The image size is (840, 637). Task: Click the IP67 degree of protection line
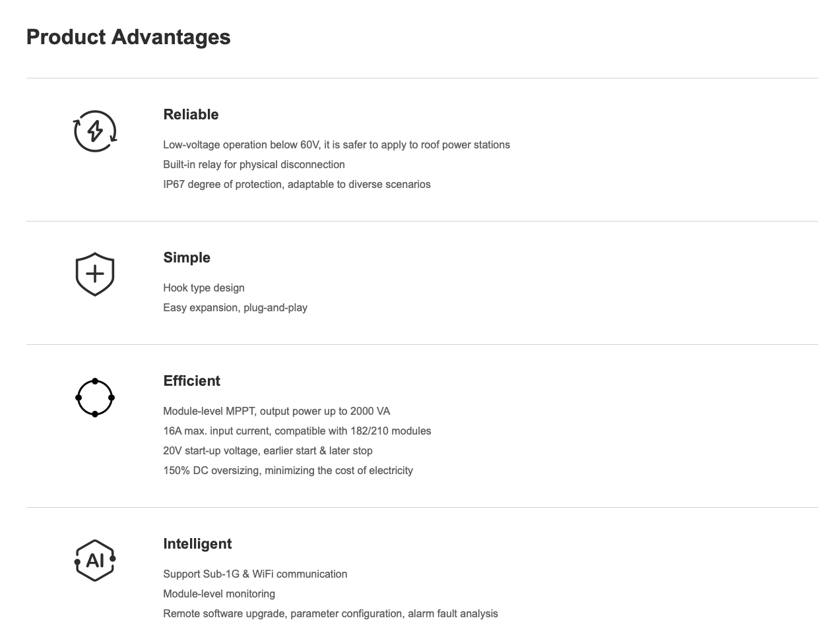pos(297,185)
